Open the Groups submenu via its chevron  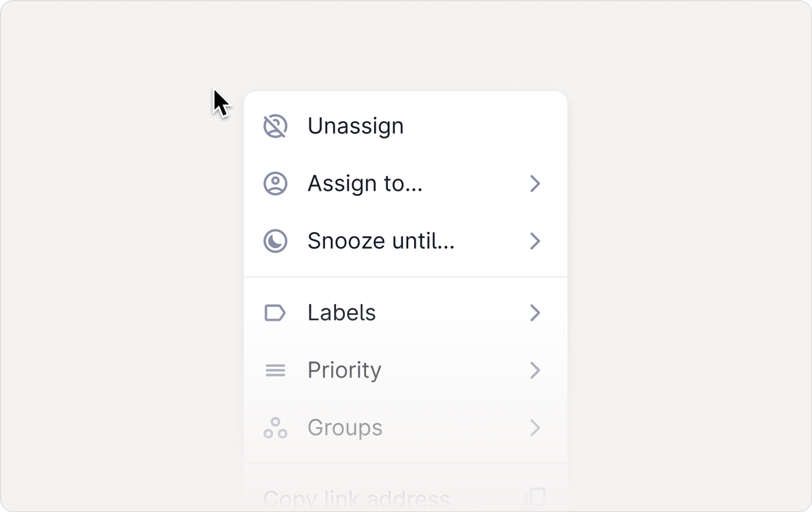coord(536,428)
